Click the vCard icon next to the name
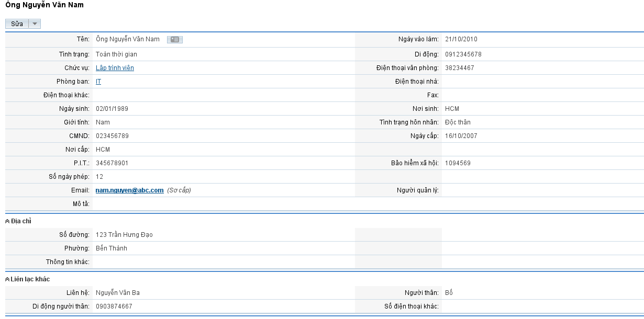 coord(175,39)
